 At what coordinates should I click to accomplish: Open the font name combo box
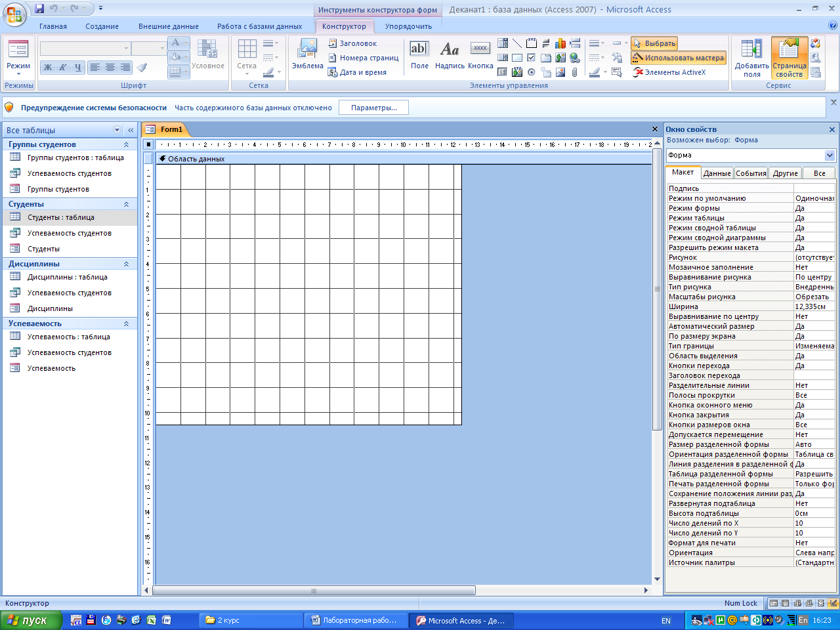coord(85,49)
